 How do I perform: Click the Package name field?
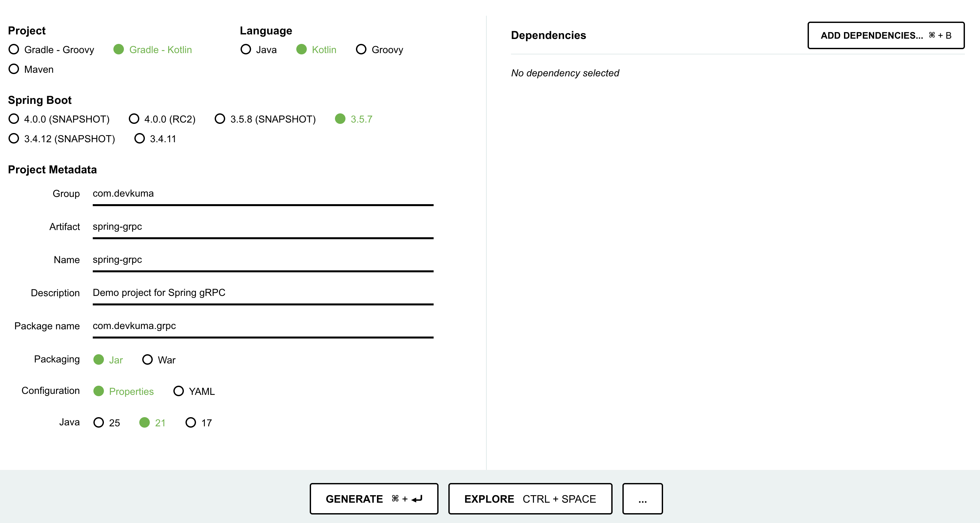[263, 326]
